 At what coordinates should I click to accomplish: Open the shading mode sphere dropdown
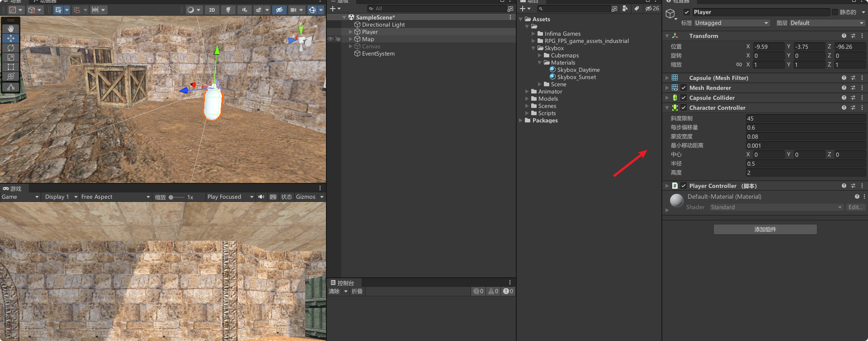(194, 9)
